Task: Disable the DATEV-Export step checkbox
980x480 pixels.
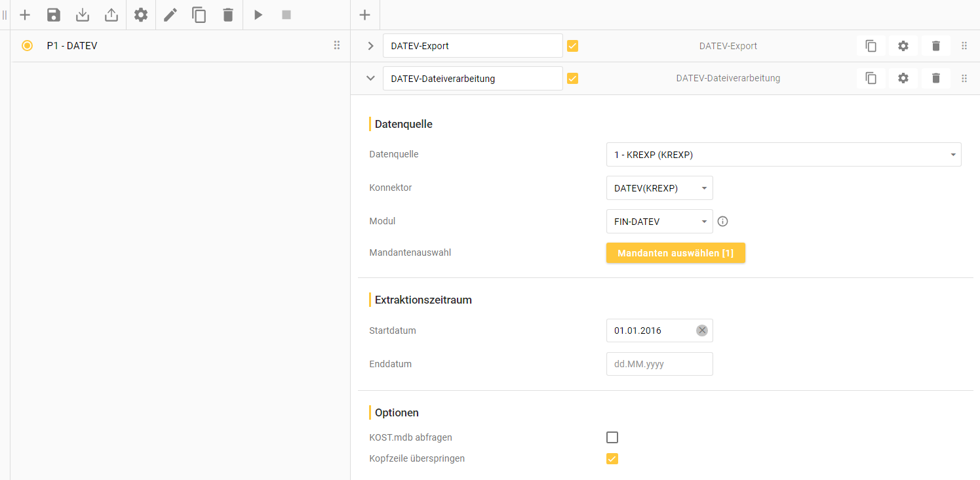Action: click(x=573, y=45)
